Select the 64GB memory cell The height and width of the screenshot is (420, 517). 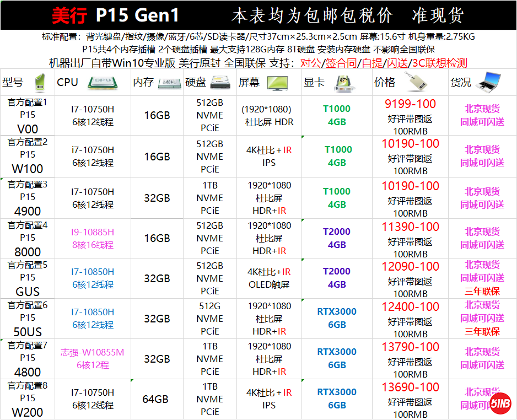(157, 399)
